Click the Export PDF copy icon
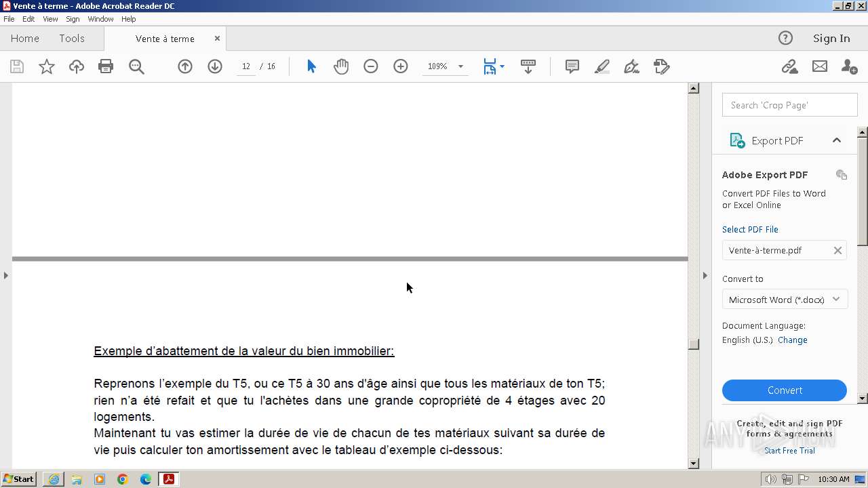Screen dimensions: 868x488 [842, 175]
